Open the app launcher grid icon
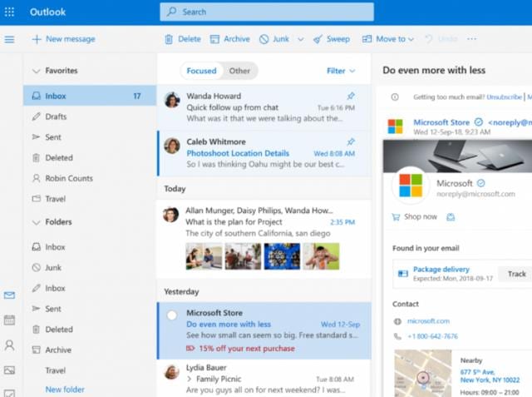This screenshot has width=532, height=397. click(9, 12)
